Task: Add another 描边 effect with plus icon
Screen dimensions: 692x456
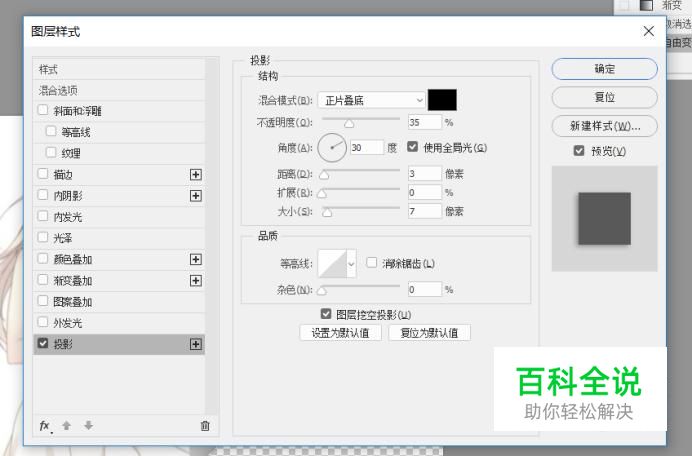Action: pyautogui.click(x=196, y=174)
